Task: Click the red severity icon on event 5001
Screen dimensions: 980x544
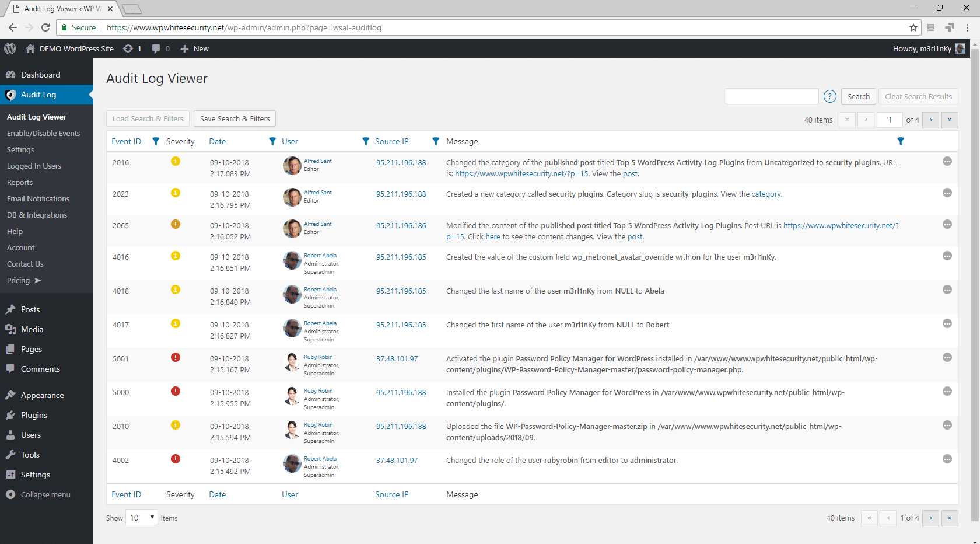Action: tap(176, 357)
